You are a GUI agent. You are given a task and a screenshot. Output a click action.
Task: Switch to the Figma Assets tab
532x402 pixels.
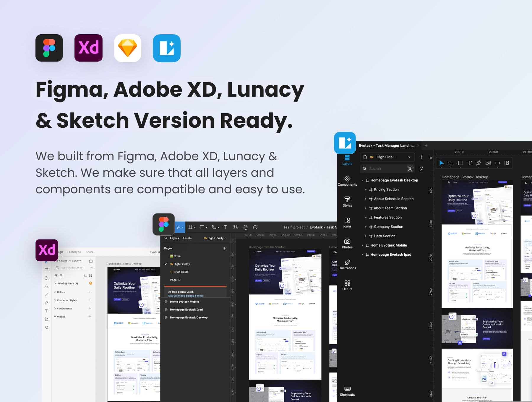click(187, 238)
